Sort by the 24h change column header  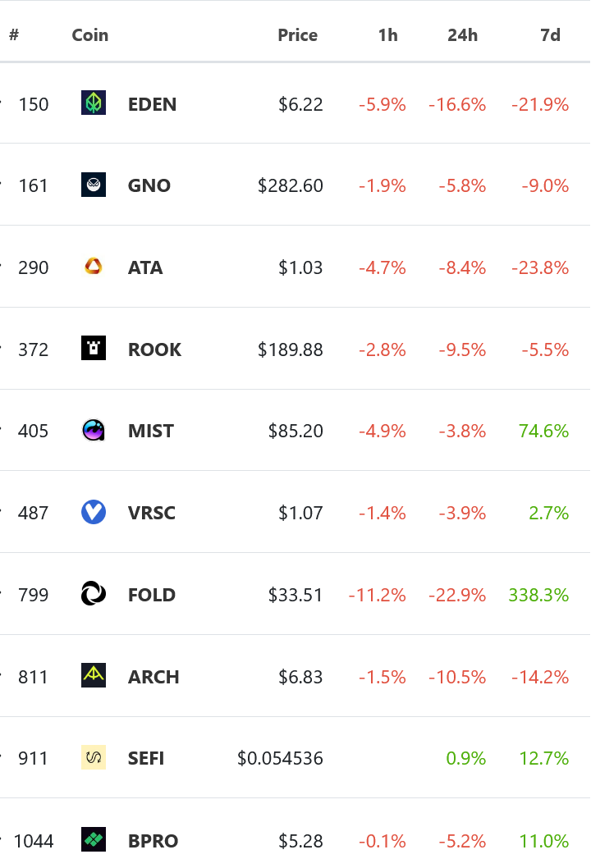462,35
